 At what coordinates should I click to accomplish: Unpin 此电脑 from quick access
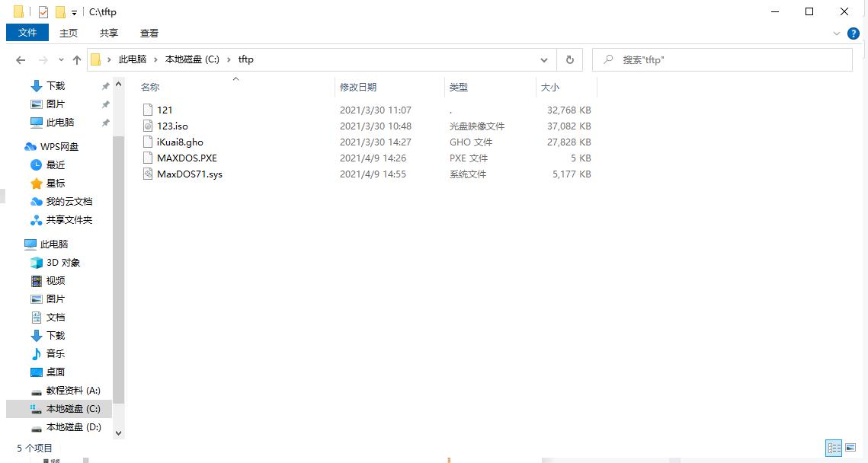click(x=105, y=123)
